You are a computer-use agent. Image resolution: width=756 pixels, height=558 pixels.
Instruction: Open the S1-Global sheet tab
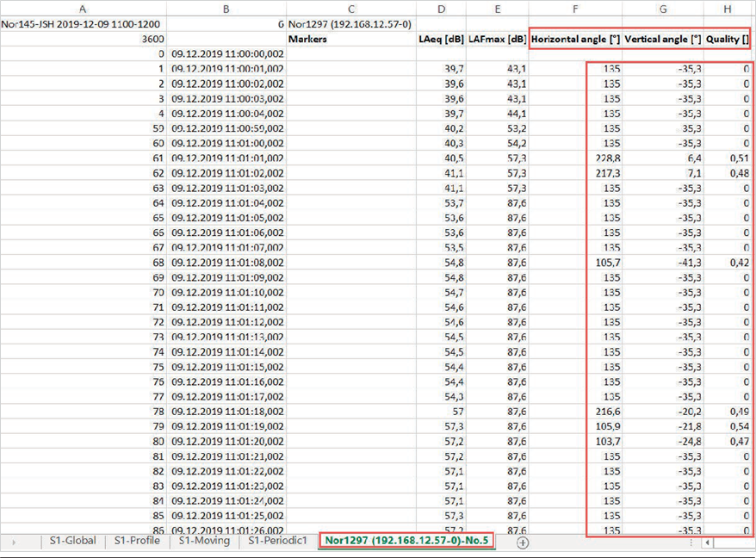(x=72, y=541)
